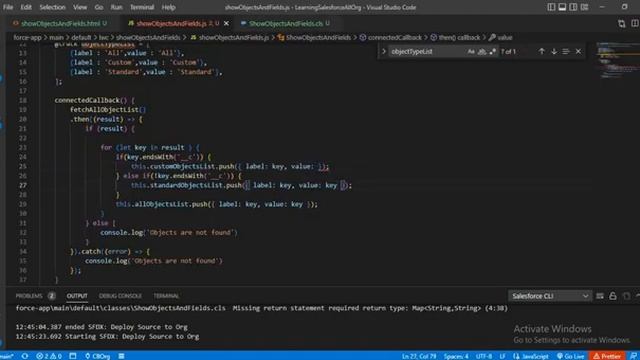This screenshot has width=640, height=360.
Task: Switch to ShowObjectsAndFields.cls tab
Action: (x=286, y=24)
